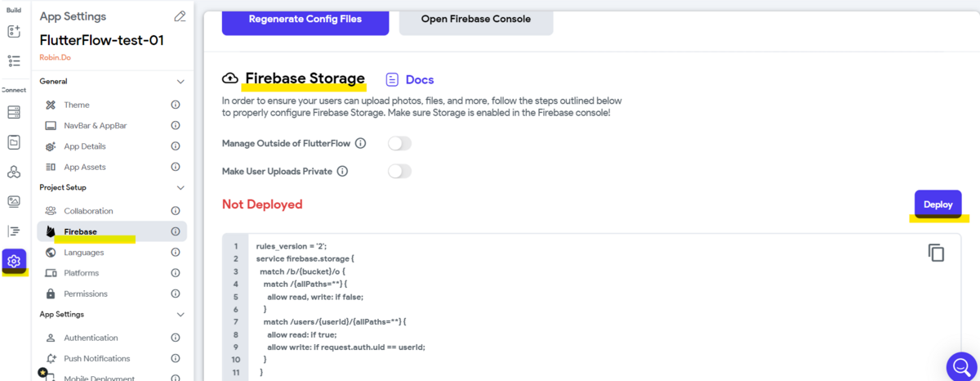Open the widget palette build icon
Viewport: 980px width, 381px height.
(14, 32)
